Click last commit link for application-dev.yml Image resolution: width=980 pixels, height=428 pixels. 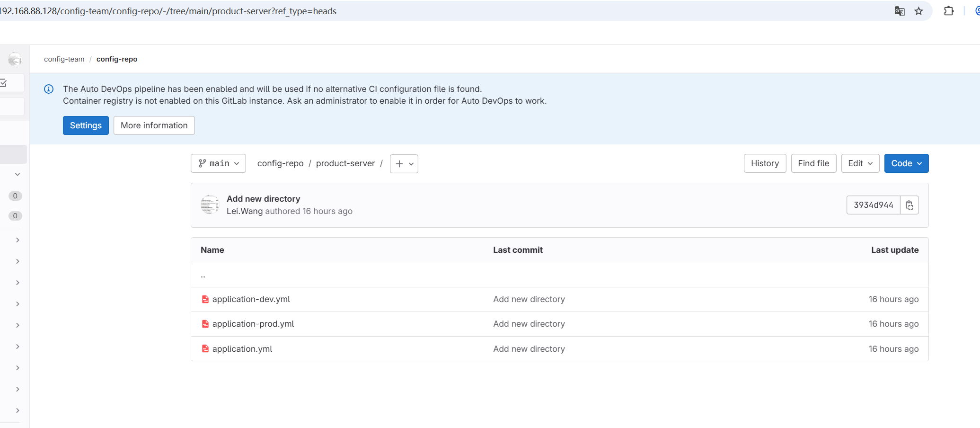pos(529,299)
